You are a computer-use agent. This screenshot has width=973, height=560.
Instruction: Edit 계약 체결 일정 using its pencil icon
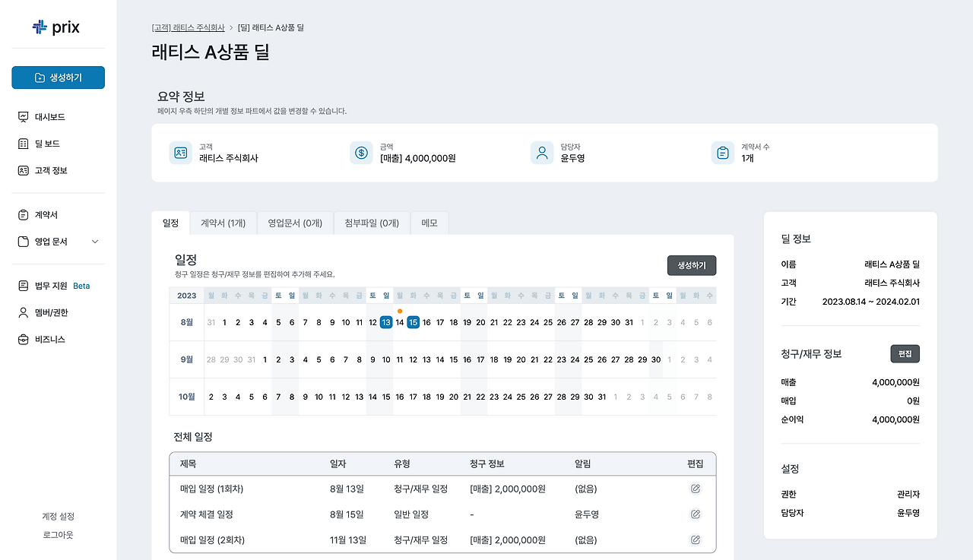695,514
